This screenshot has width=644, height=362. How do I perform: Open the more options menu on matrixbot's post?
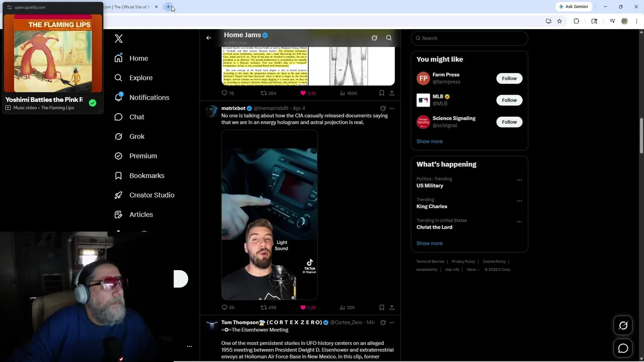pyautogui.click(x=392, y=108)
